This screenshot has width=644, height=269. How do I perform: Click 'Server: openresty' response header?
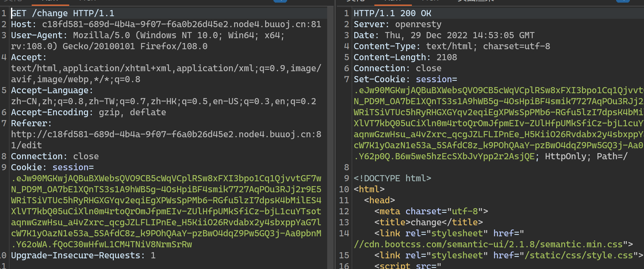click(x=397, y=24)
